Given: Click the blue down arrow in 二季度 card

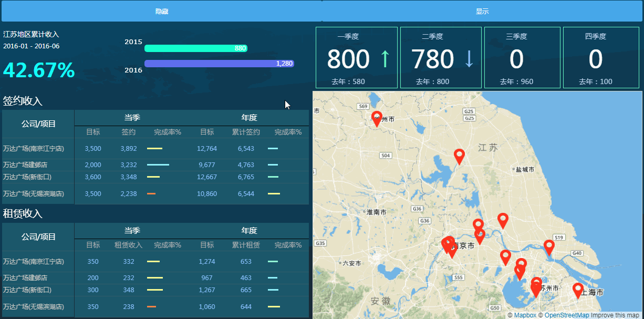Looking at the screenshot, I should (x=469, y=59).
